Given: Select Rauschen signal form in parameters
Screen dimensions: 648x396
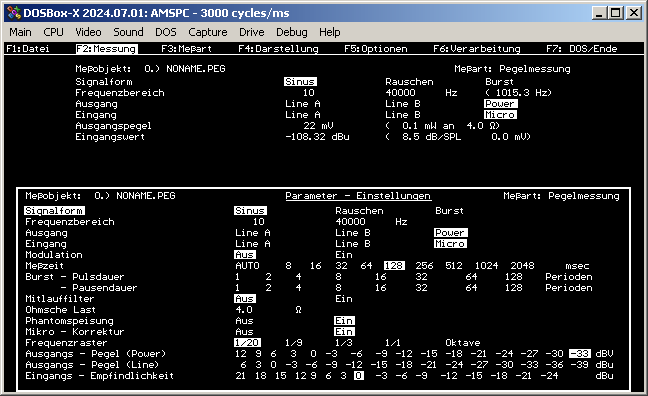Looking at the screenshot, I should point(359,211).
